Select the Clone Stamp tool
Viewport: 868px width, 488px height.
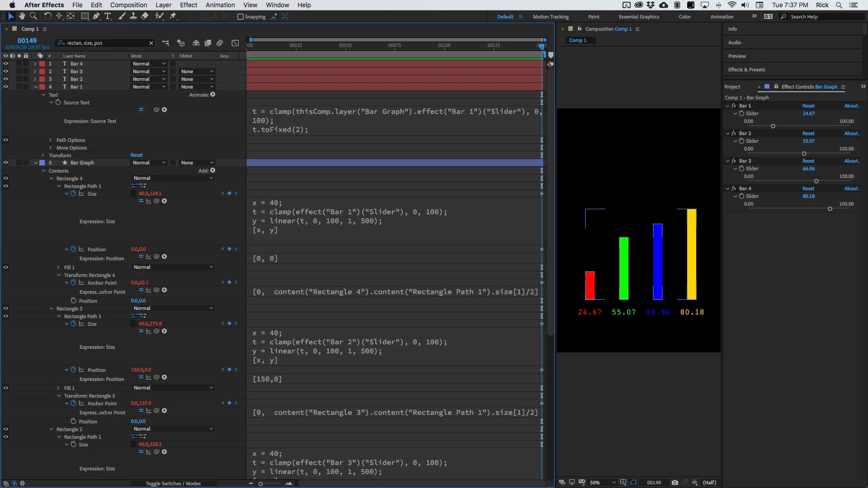pyautogui.click(x=133, y=16)
